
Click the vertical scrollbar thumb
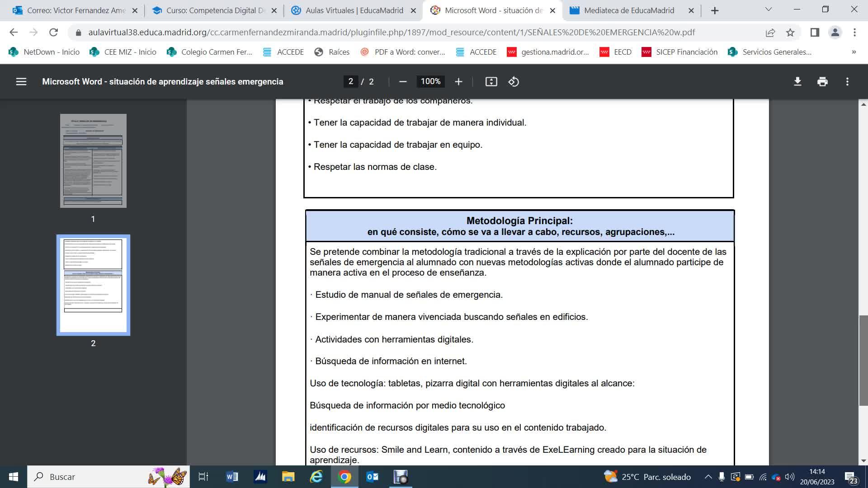pos(863,360)
